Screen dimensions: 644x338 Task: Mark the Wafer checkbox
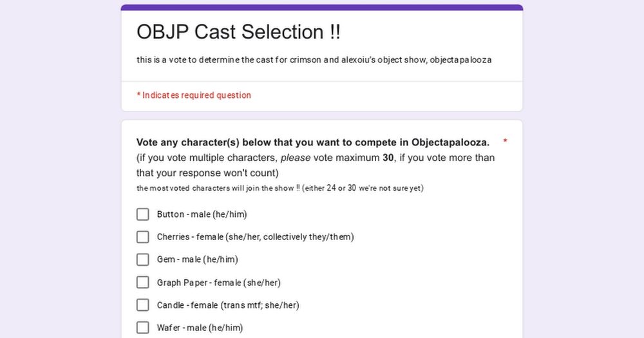click(142, 327)
